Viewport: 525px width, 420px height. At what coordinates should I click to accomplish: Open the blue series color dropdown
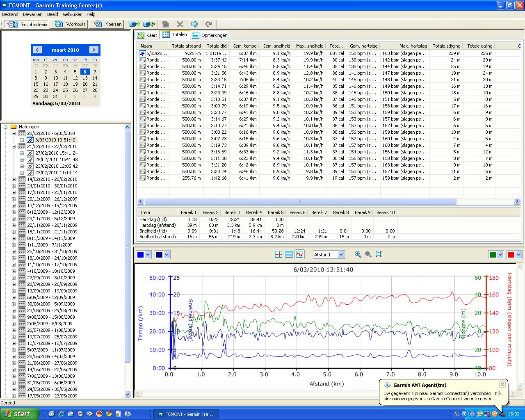click(148, 255)
